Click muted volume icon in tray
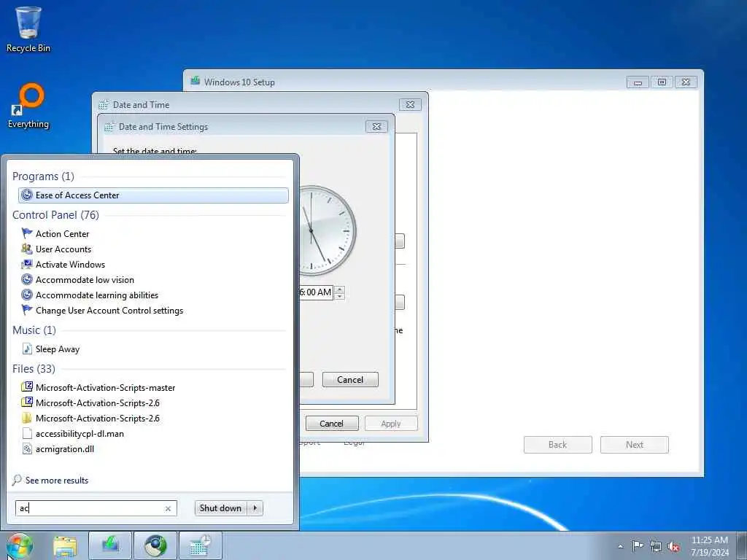747x560 pixels. [673, 546]
